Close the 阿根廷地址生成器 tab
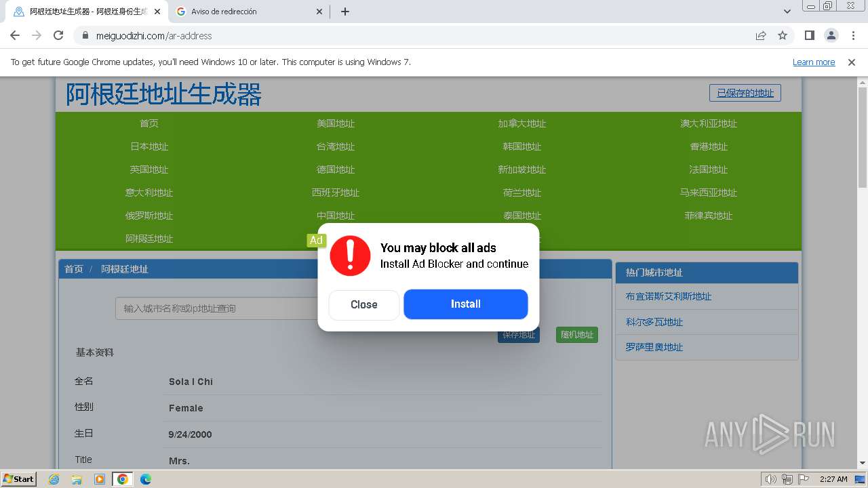This screenshot has width=868, height=488. pos(158,12)
